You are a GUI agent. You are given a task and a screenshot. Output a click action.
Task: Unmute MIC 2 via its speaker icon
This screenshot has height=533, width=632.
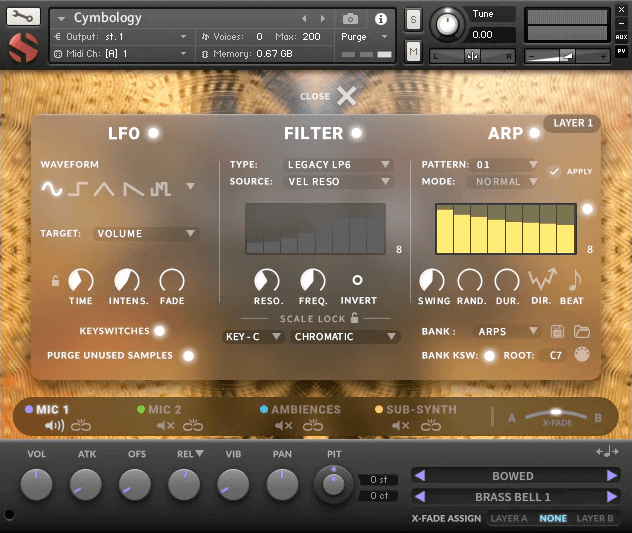click(165, 425)
